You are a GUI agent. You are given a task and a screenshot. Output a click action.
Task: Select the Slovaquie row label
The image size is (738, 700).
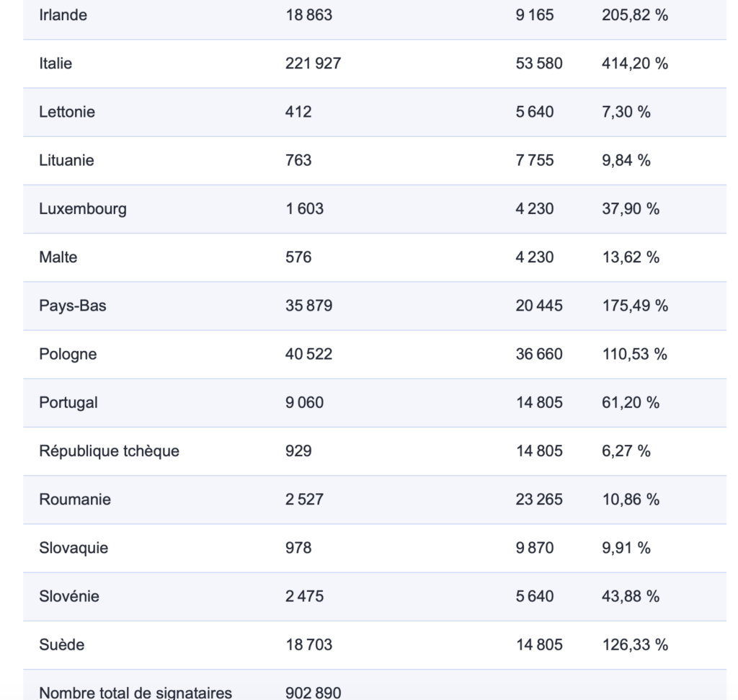[x=74, y=548]
